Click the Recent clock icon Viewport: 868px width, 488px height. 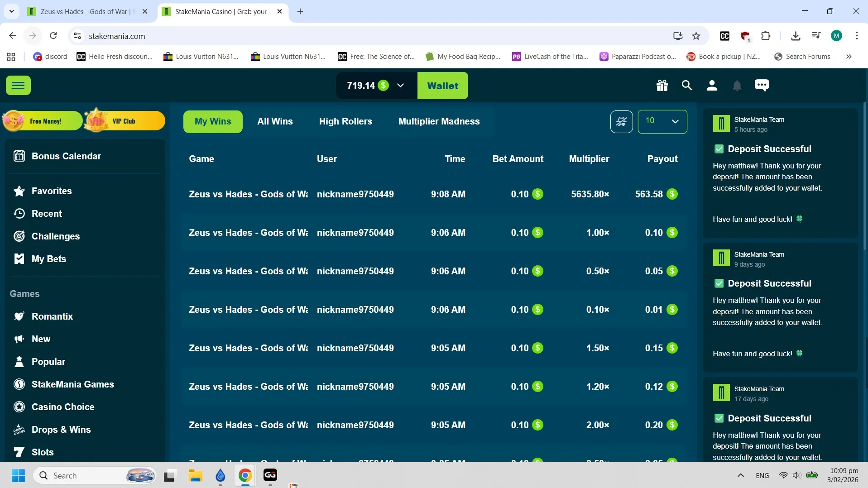tap(19, 214)
